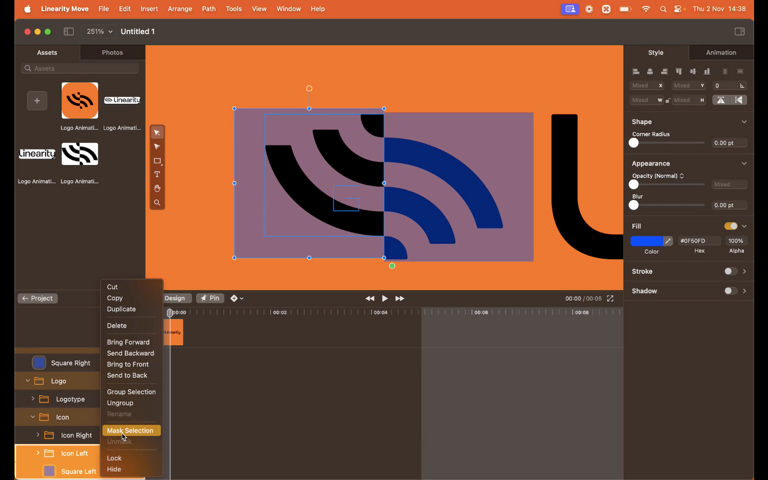Collapse the Logo folder layer

(x=27, y=381)
